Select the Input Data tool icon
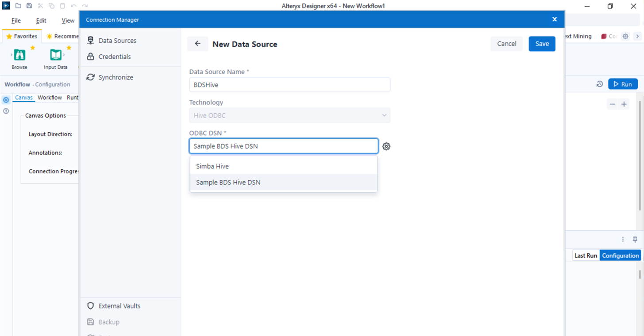 56,55
